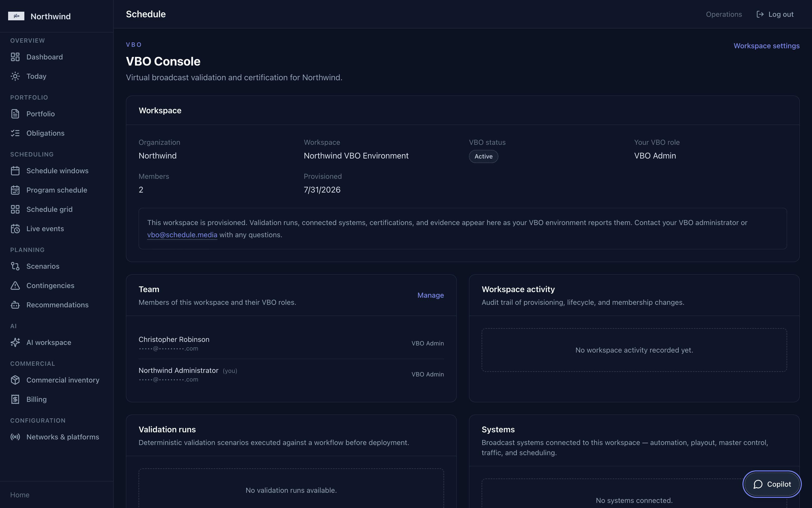Click the Program schedule calendar icon

click(15, 190)
